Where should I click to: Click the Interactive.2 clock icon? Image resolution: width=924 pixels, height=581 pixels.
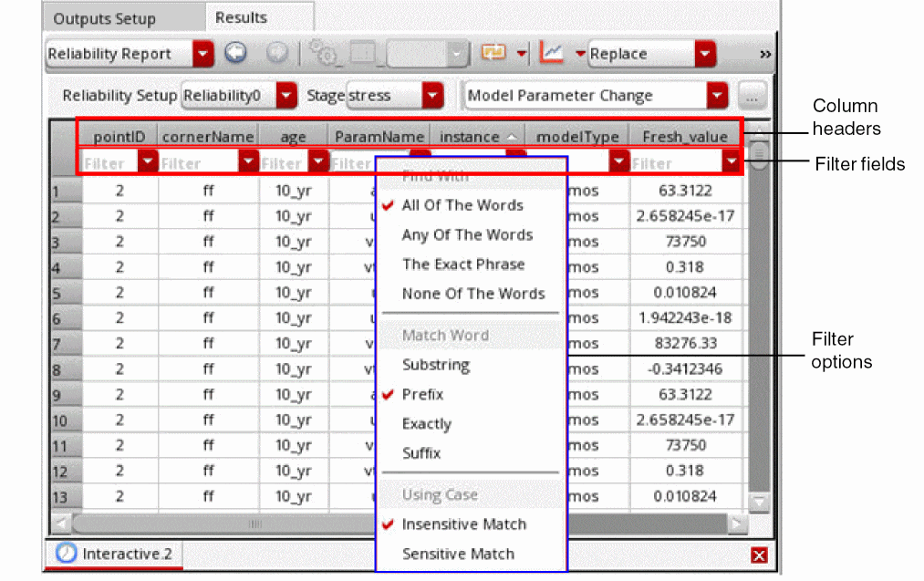pos(67,554)
